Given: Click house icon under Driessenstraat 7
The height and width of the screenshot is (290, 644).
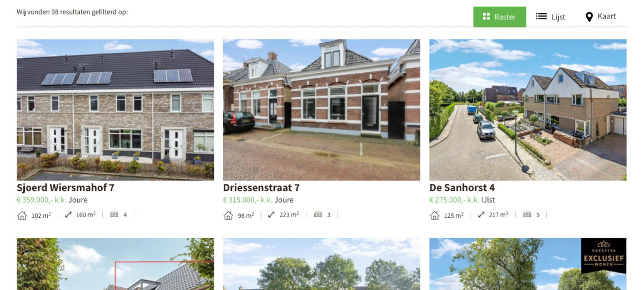Looking at the screenshot, I should 228,215.
